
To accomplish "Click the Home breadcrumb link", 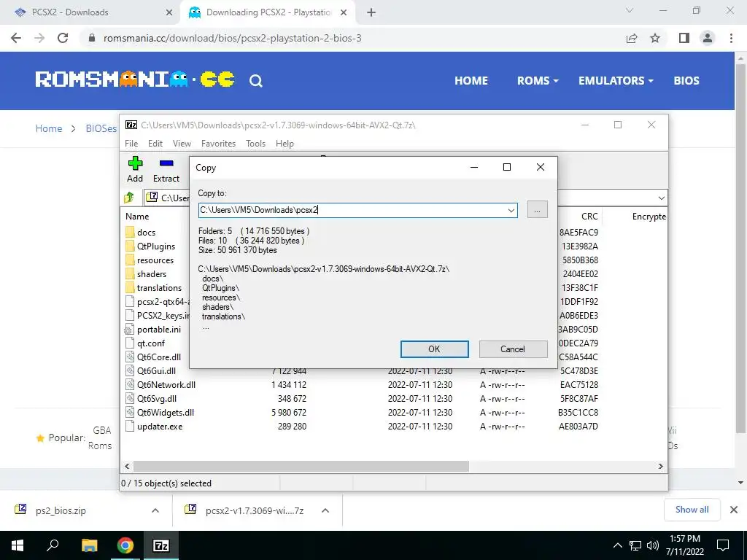I will click(x=49, y=128).
